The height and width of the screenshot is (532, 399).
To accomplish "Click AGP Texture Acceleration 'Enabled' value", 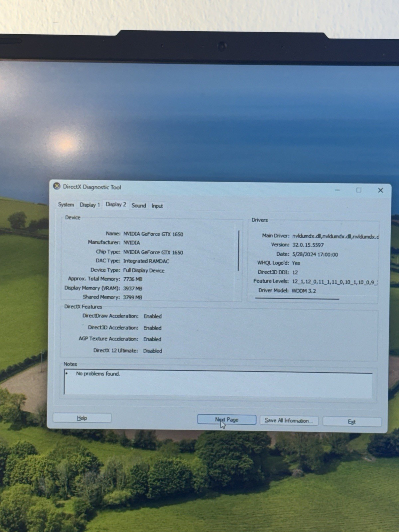I will coord(152,339).
